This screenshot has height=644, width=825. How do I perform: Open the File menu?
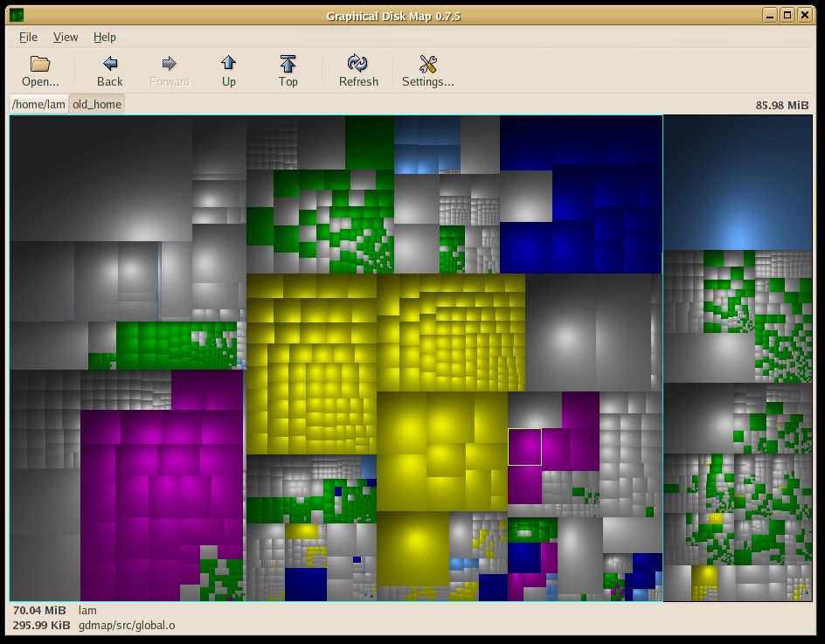coord(27,37)
